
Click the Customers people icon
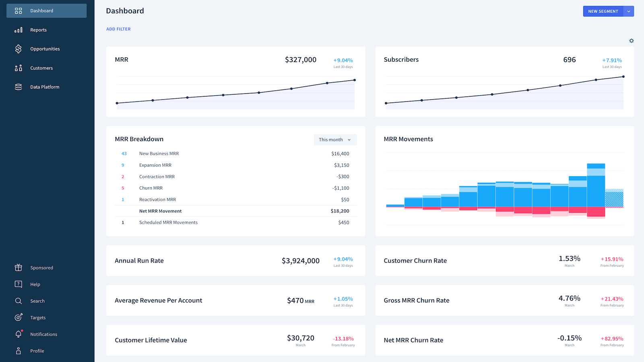[x=19, y=68]
